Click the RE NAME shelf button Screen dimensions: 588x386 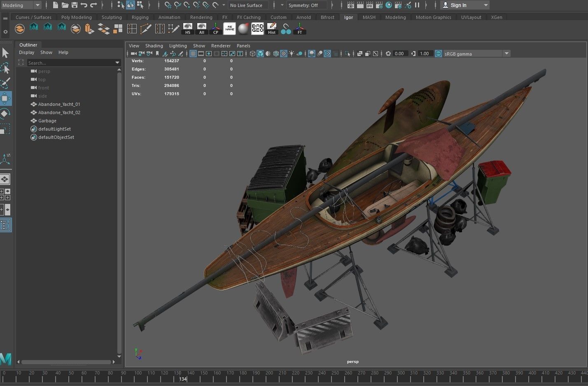click(x=229, y=29)
